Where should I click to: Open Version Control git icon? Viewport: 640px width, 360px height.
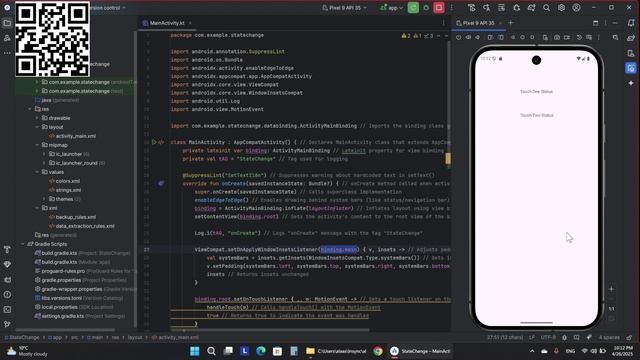tap(7, 324)
